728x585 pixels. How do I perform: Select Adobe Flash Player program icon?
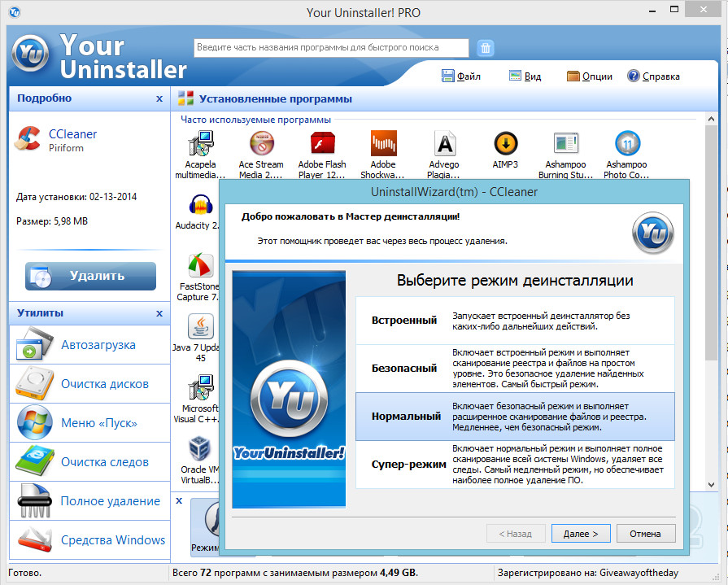point(322,143)
